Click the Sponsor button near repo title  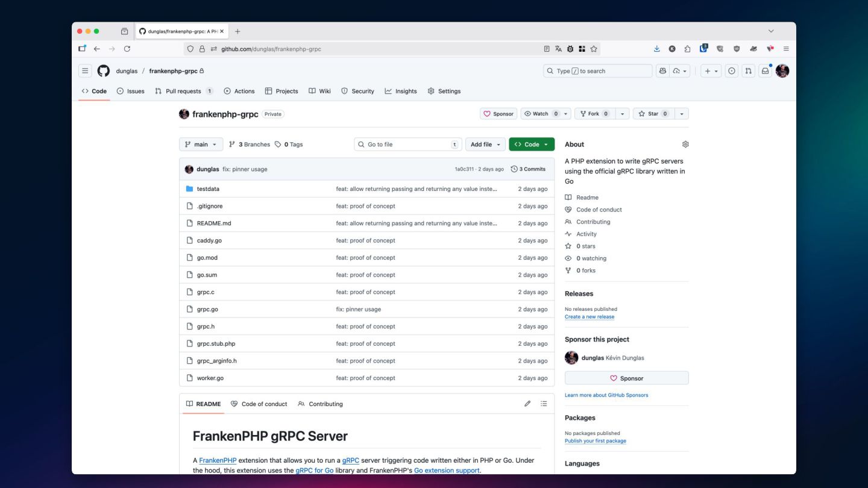click(498, 114)
